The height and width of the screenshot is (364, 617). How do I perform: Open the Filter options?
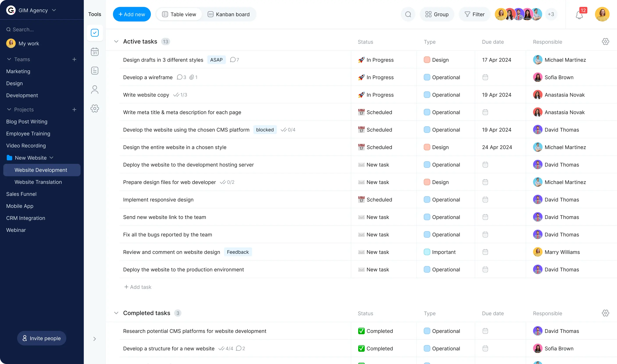click(x=474, y=14)
